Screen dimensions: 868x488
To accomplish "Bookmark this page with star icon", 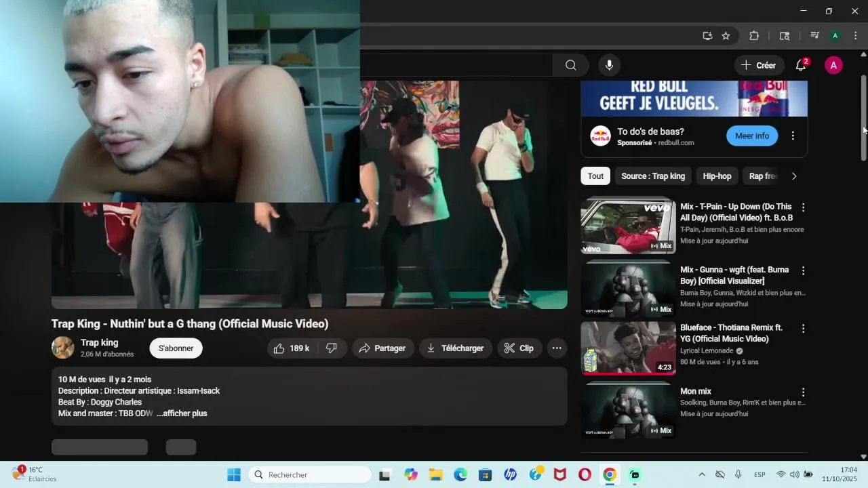I will pos(726,36).
